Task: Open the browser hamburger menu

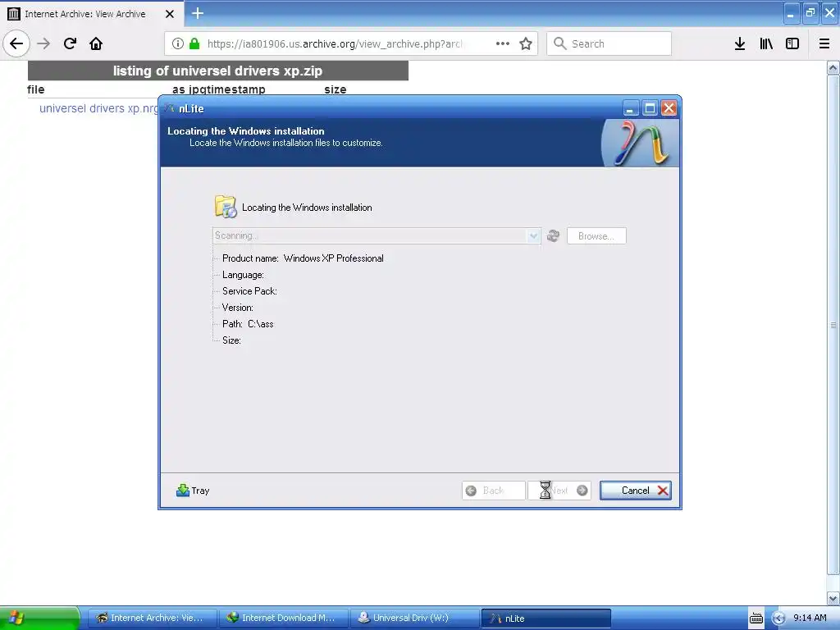Action: 824,43
